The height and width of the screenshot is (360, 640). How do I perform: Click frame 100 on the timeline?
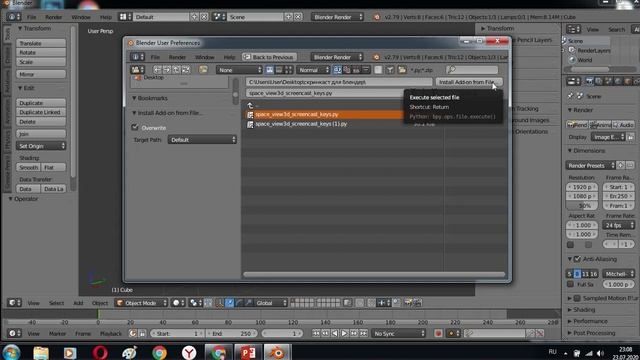(x=260, y=322)
